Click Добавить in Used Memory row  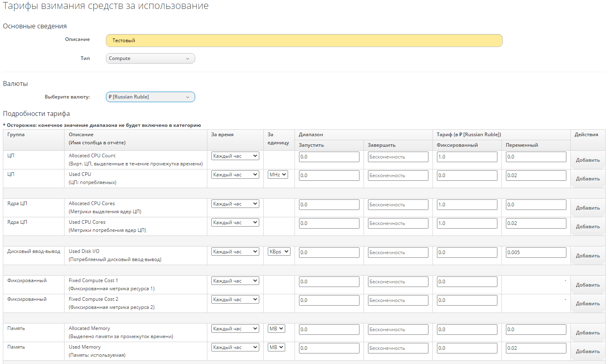coord(587,351)
